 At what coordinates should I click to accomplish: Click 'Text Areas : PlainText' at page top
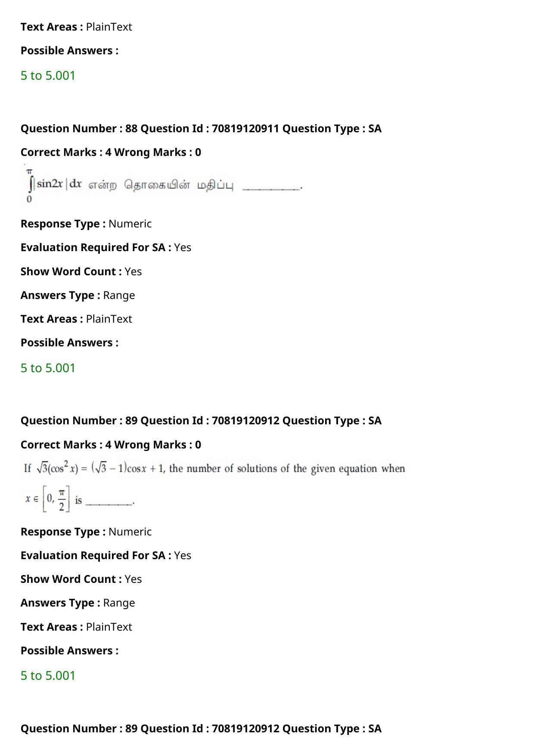coord(76,27)
